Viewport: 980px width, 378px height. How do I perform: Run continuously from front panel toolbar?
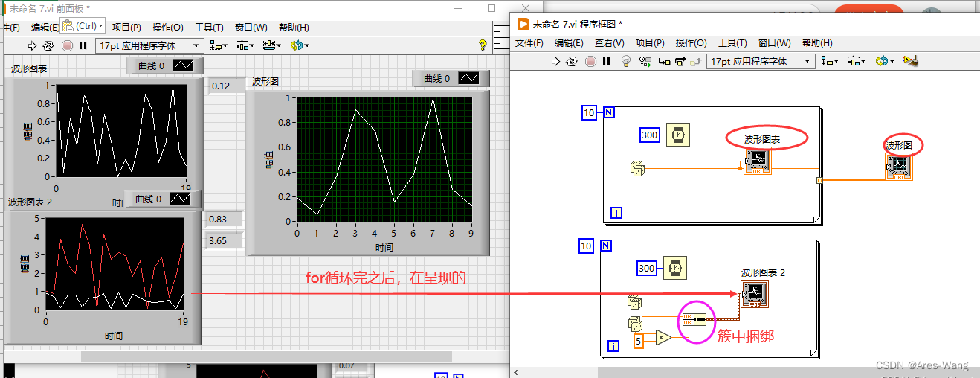click(49, 45)
